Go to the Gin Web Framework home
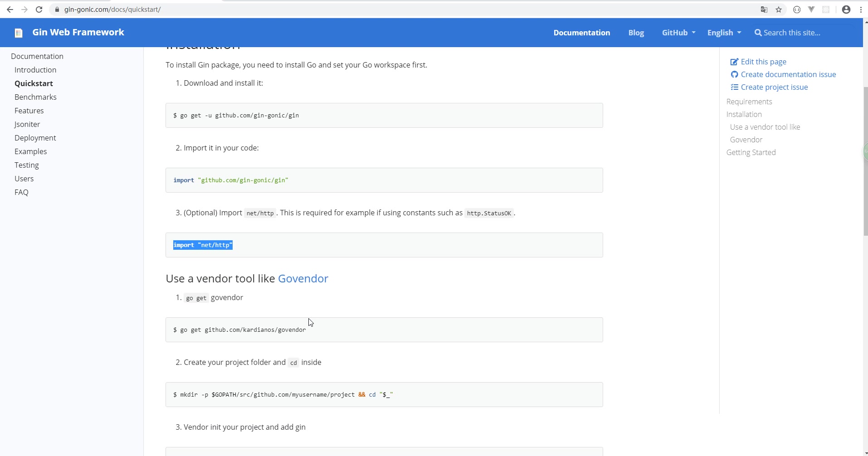 pyautogui.click(x=78, y=32)
